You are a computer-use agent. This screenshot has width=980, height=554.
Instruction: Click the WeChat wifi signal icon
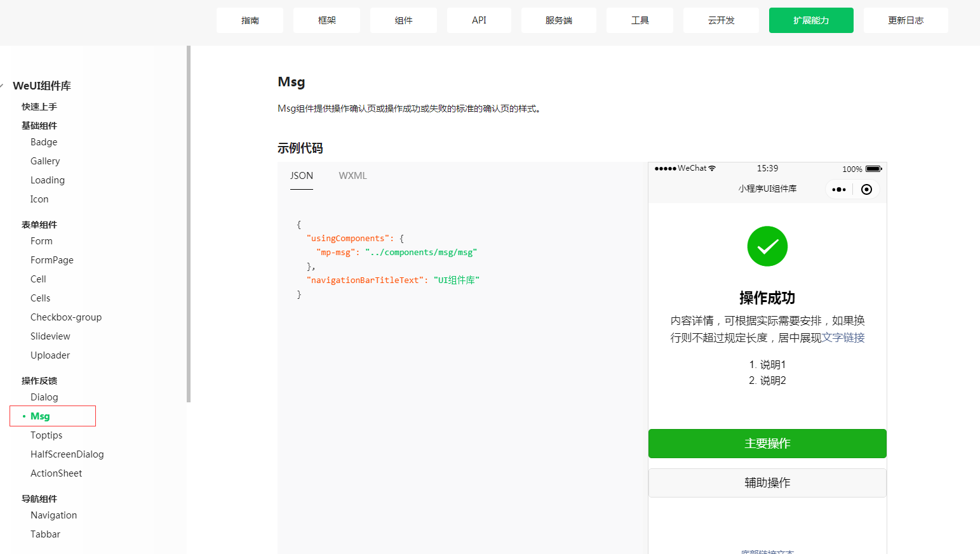tap(712, 168)
